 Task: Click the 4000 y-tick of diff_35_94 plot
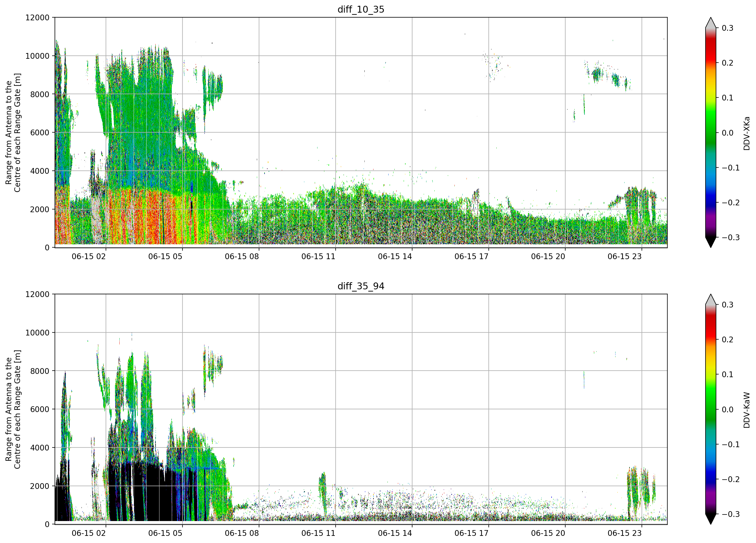tap(40, 448)
